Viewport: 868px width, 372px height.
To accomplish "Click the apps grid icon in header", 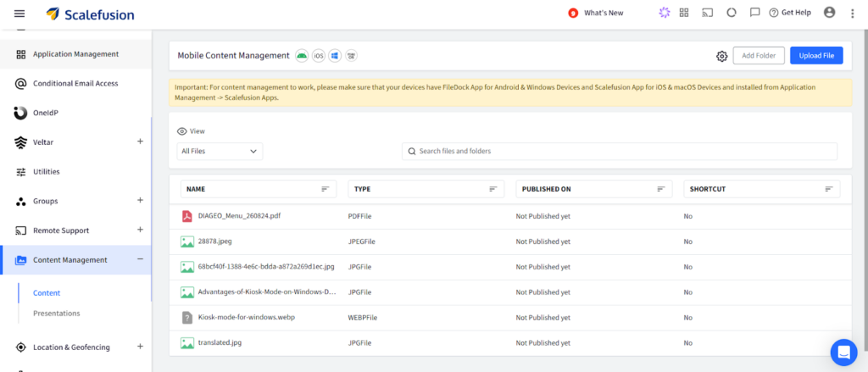I will click(684, 13).
